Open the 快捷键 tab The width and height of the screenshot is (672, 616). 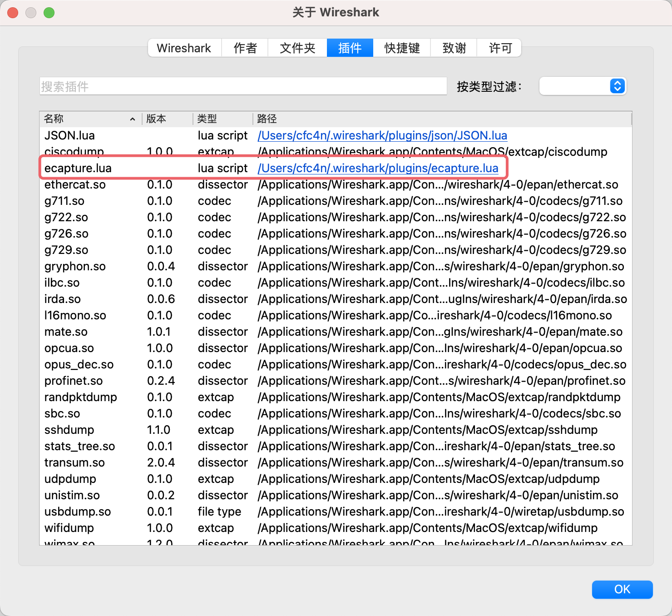coord(402,48)
